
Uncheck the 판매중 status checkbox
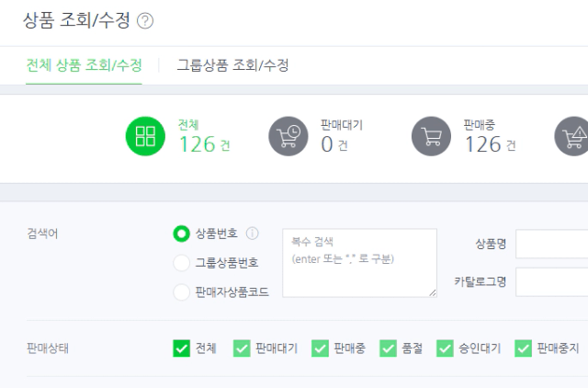point(320,348)
